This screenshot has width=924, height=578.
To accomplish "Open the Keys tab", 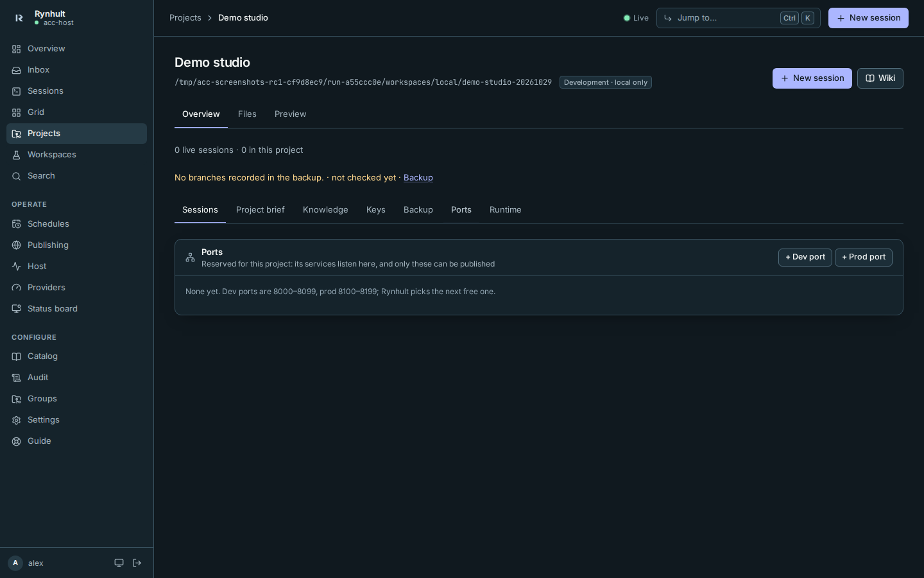I will (x=376, y=210).
